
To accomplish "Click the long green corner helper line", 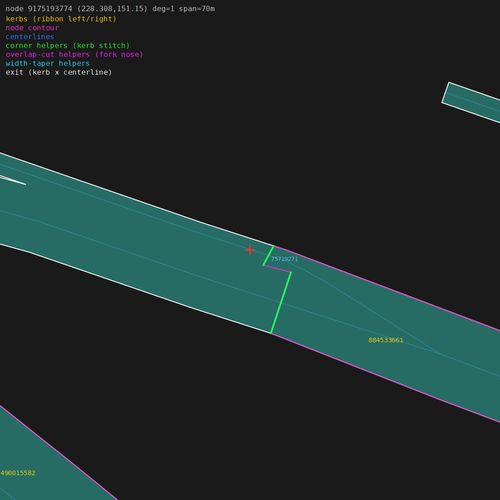I will click(281, 303).
